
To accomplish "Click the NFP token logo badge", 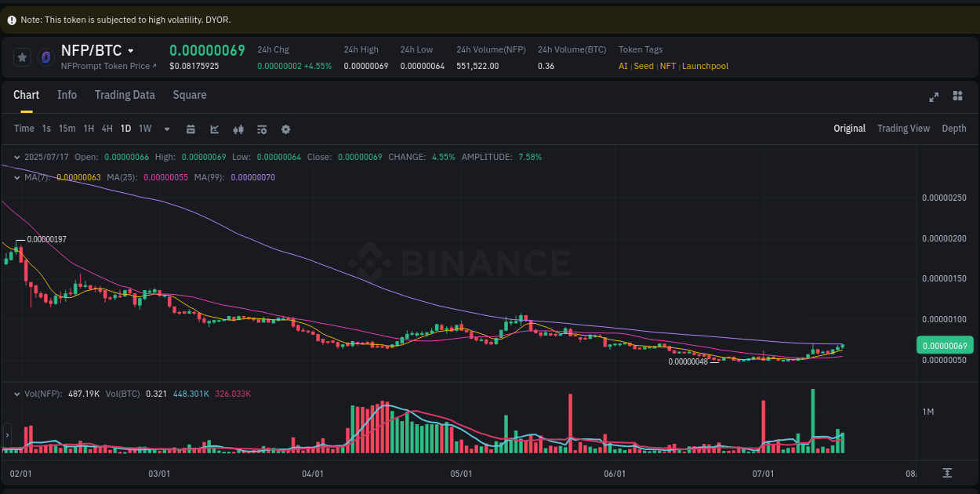I will (x=45, y=57).
